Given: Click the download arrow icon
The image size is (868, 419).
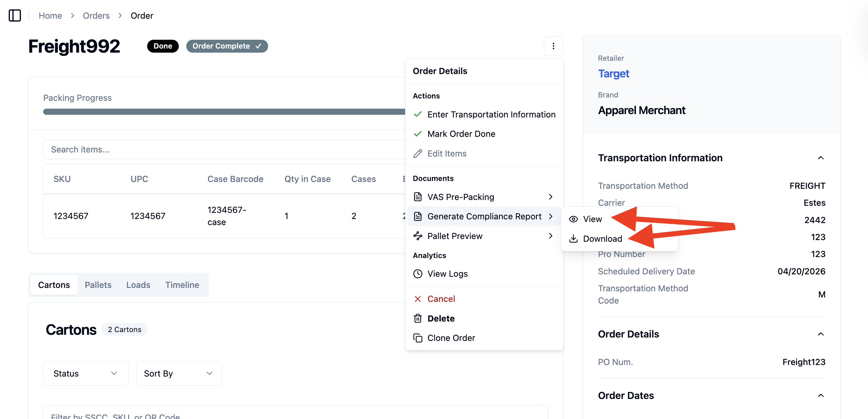Looking at the screenshot, I should point(573,239).
